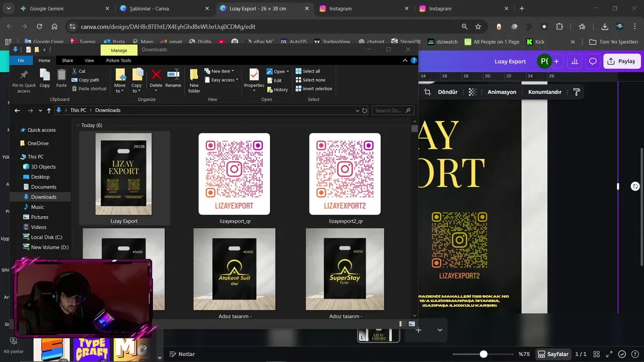Viewport: 644px width, 362px height.
Task: Create a New folder from the ribbon
Action: pyautogui.click(x=194, y=80)
